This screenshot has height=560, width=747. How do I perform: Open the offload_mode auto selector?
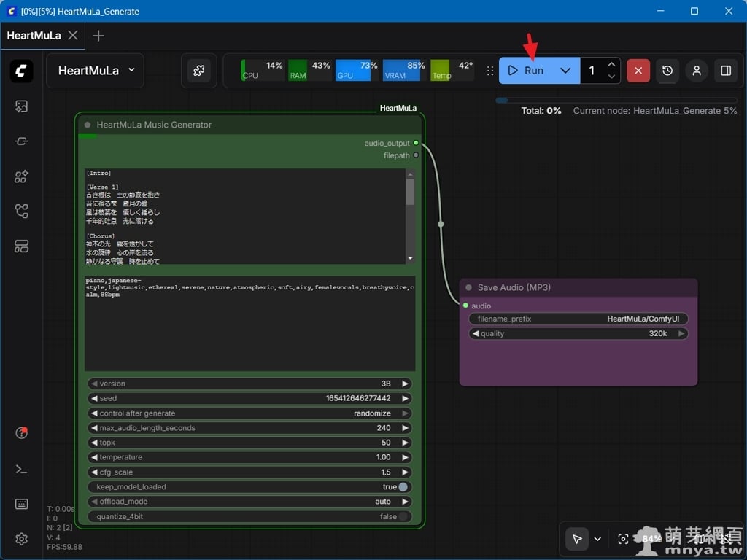(x=249, y=502)
